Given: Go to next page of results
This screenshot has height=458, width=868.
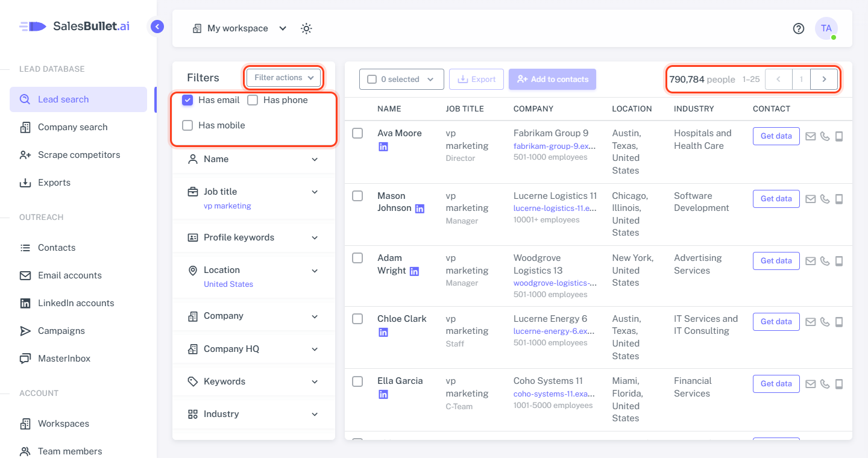Looking at the screenshot, I should 824,80.
